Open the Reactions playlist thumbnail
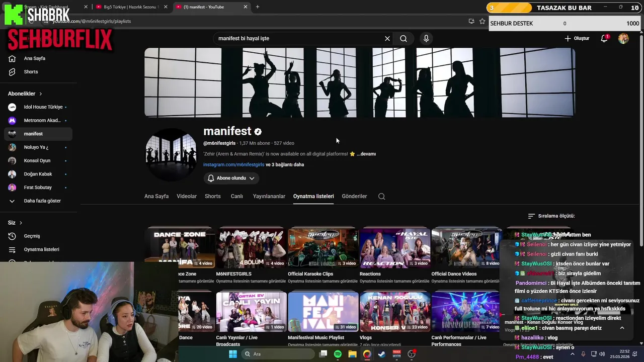 (x=395, y=247)
